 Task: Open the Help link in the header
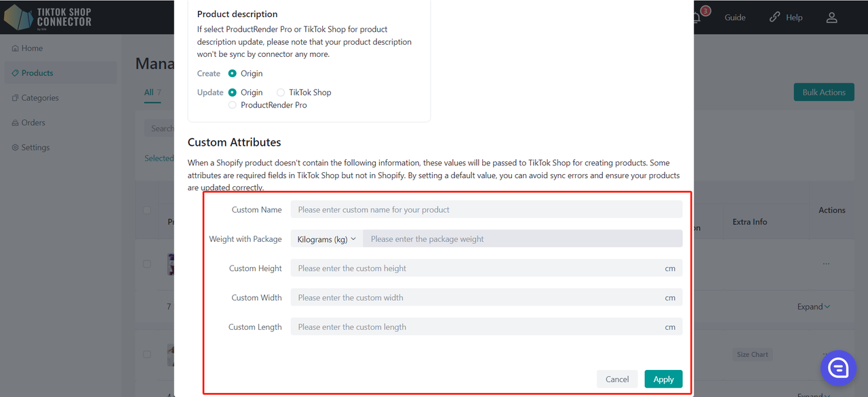point(786,18)
